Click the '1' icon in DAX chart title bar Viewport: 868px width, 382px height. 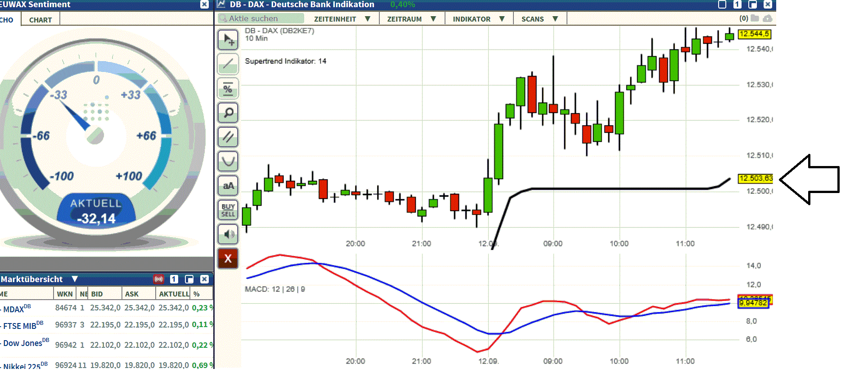pos(737,4)
